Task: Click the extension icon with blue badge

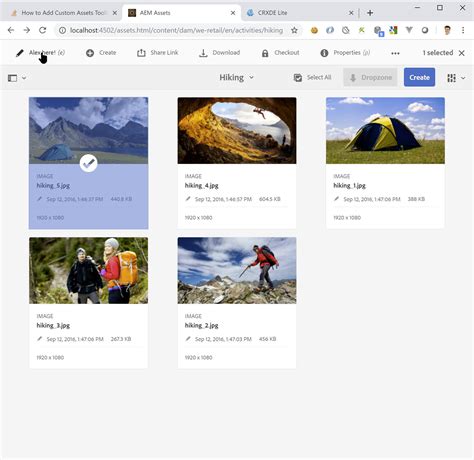Action: coord(379,31)
